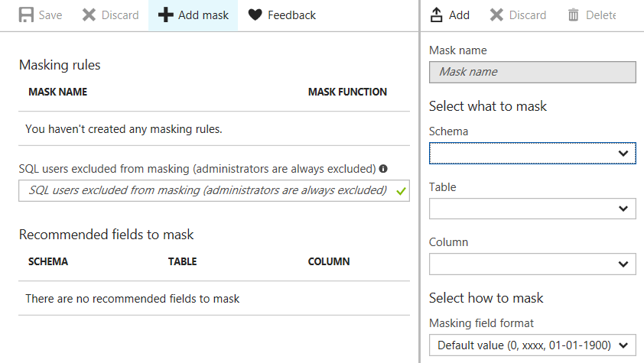The image size is (644, 363).
Task: Expand the Masking field format dropdown
Action: [x=532, y=345]
